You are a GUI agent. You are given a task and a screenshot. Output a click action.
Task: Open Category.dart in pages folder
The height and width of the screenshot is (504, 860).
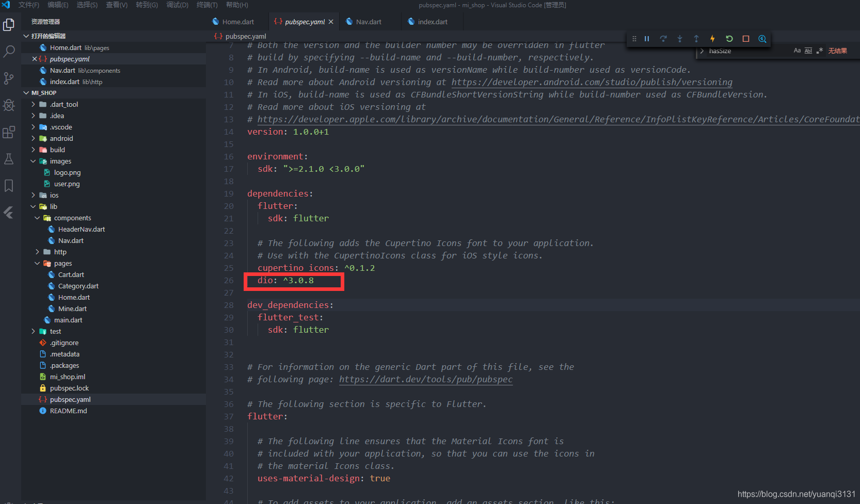pyautogui.click(x=78, y=286)
